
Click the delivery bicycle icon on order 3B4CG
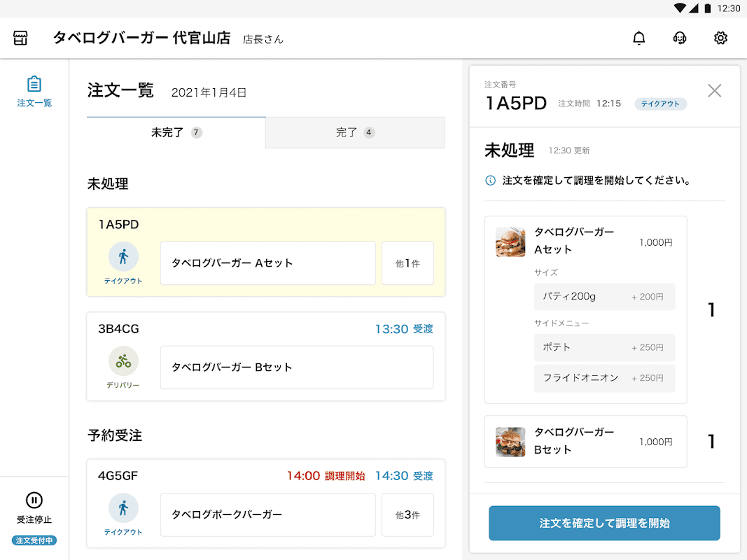point(123,361)
